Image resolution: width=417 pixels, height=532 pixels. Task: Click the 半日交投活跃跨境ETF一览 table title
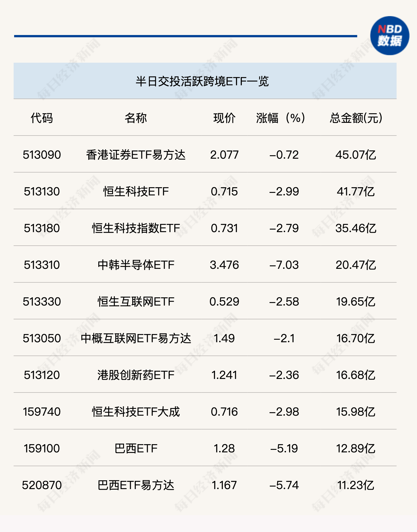(202, 81)
